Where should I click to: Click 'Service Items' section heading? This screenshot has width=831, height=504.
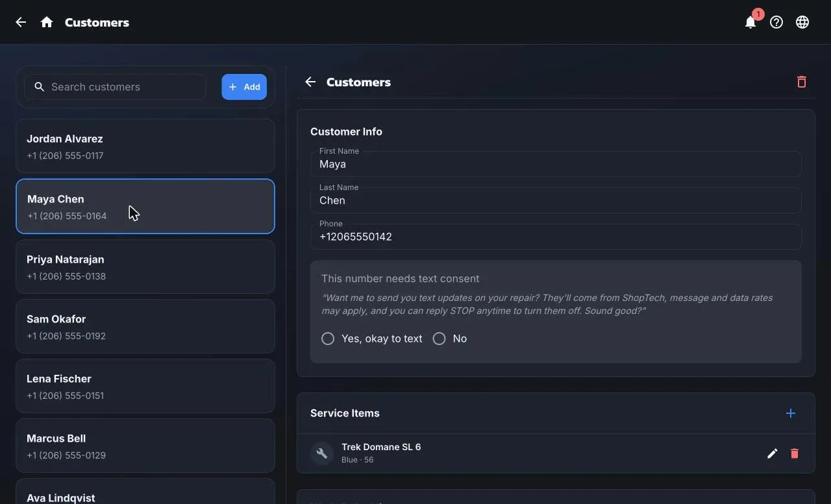pyautogui.click(x=345, y=413)
